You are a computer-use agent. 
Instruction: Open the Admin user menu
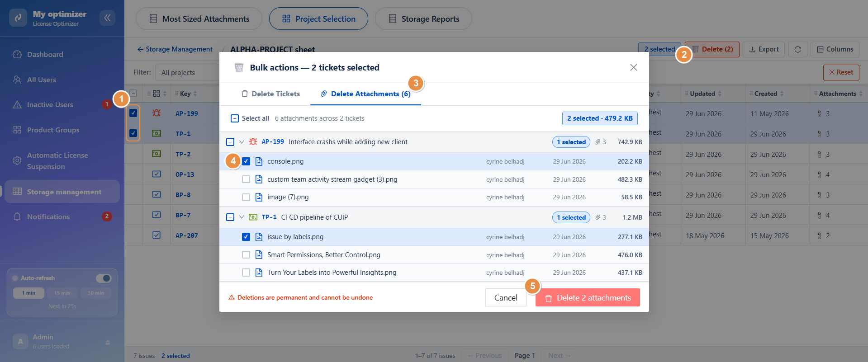click(62, 341)
